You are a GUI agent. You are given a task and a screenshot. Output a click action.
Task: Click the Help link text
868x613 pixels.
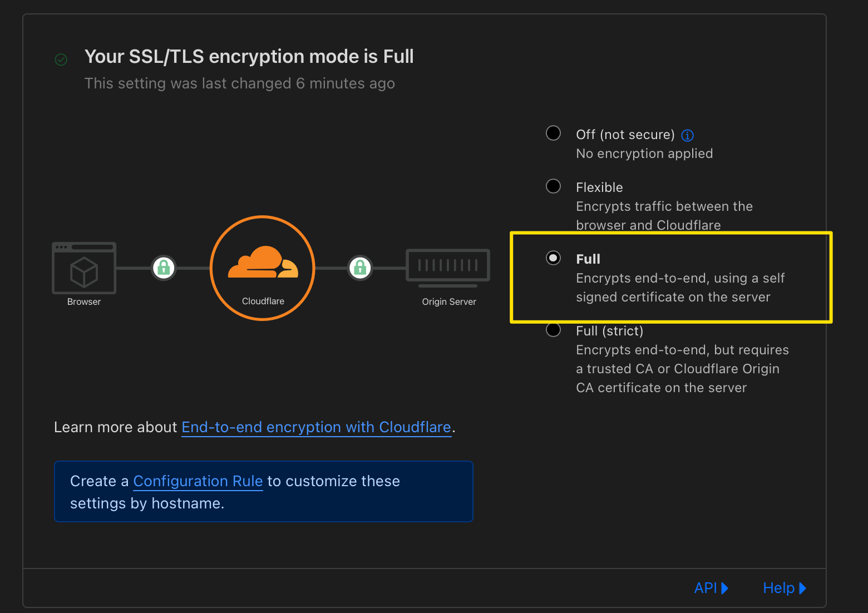(x=778, y=588)
